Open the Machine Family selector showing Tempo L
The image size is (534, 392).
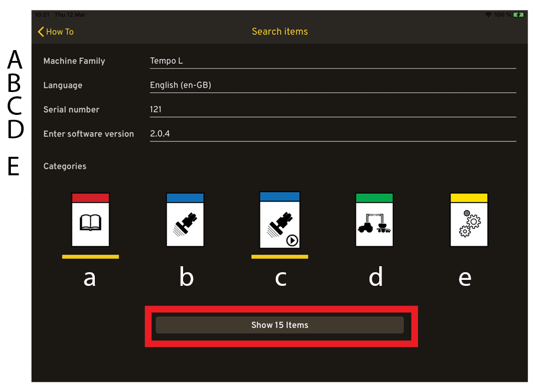tap(332, 61)
